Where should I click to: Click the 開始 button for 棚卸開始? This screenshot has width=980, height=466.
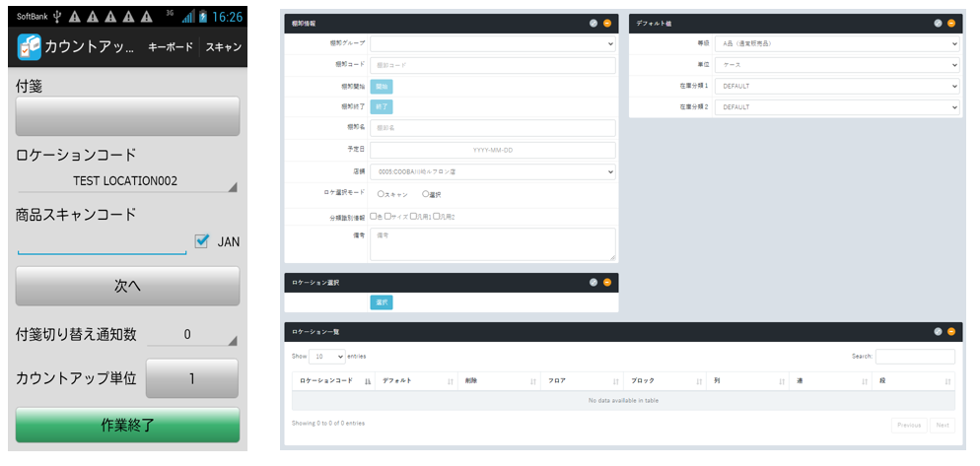click(382, 87)
